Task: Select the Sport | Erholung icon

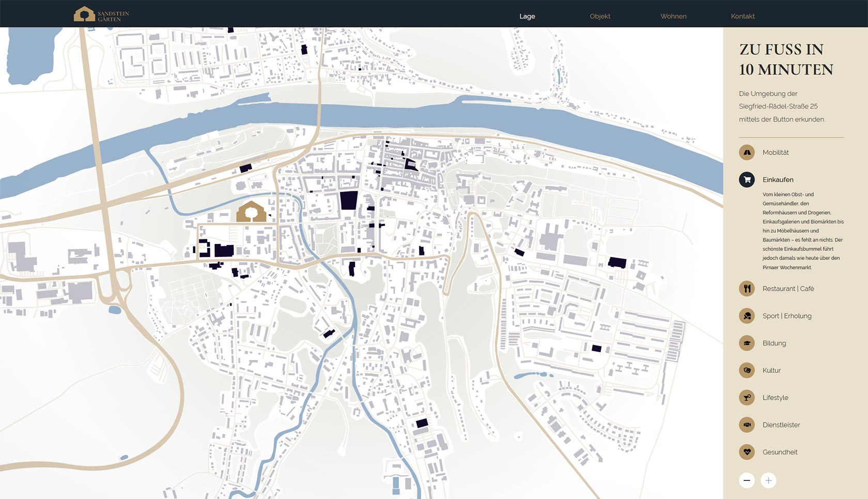Action: 747,316
